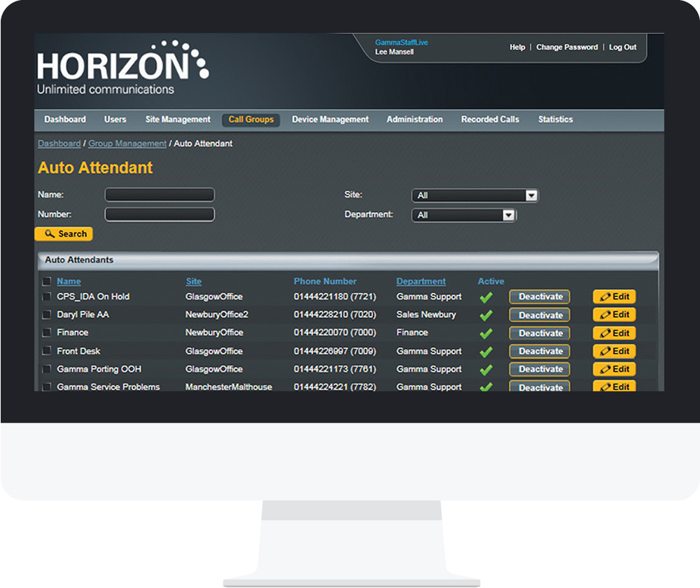Open the Department dropdown
The height and width of the screenshot is (588, 700).
464,215
